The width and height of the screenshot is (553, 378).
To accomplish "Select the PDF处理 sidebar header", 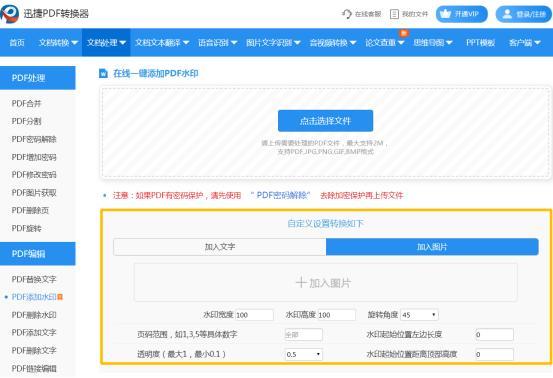I will click(37, 78).
